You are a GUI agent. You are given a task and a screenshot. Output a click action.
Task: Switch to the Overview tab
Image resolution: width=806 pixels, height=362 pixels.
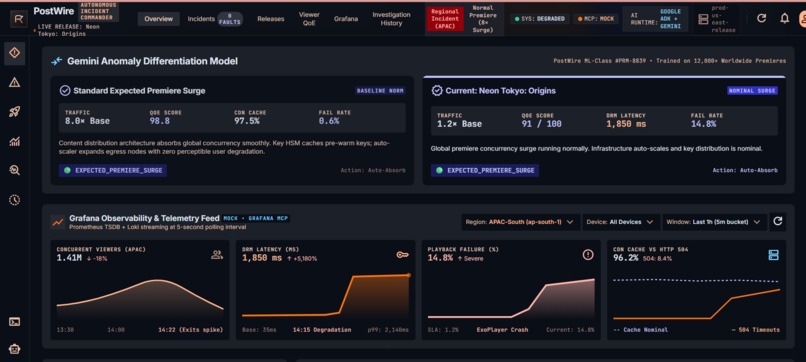[158, 19]
